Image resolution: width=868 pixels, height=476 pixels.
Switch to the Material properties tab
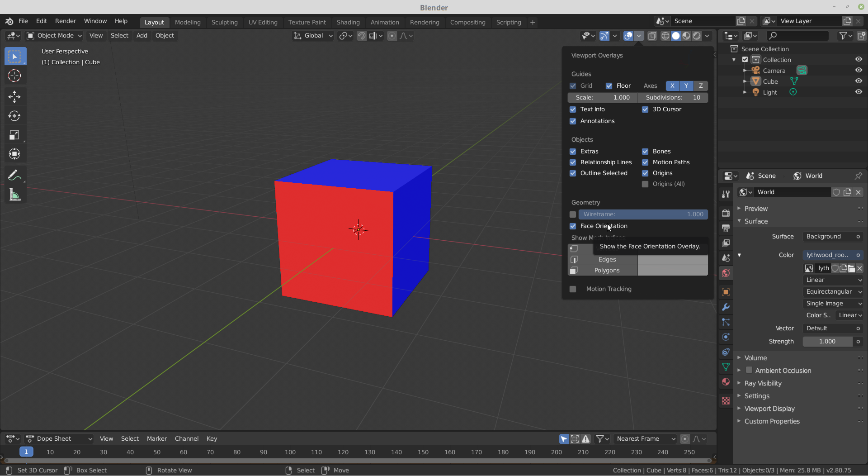(726, 382)
